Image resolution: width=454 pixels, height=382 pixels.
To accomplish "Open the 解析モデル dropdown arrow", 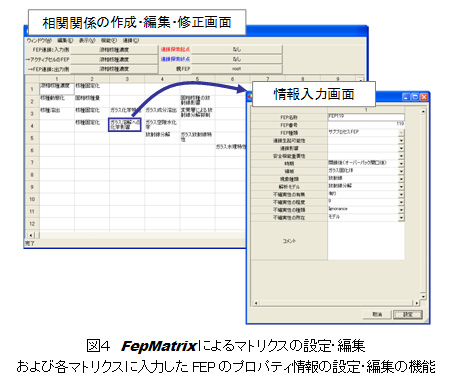I will click(x=401, y=186).
